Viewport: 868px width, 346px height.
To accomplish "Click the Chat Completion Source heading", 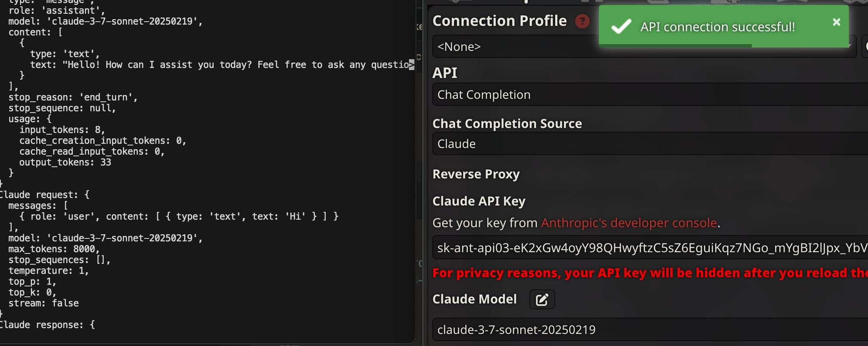I will 507,123.
